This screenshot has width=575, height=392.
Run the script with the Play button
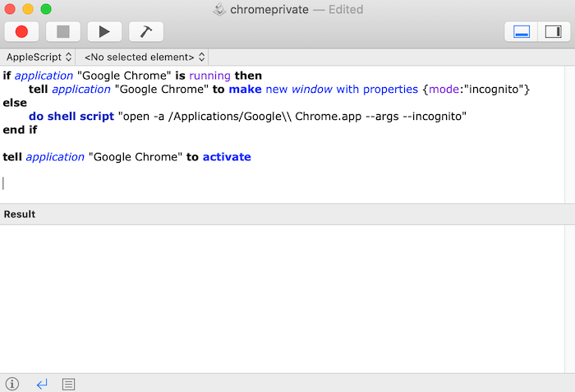pyautogui.click(x=104, y=31)
